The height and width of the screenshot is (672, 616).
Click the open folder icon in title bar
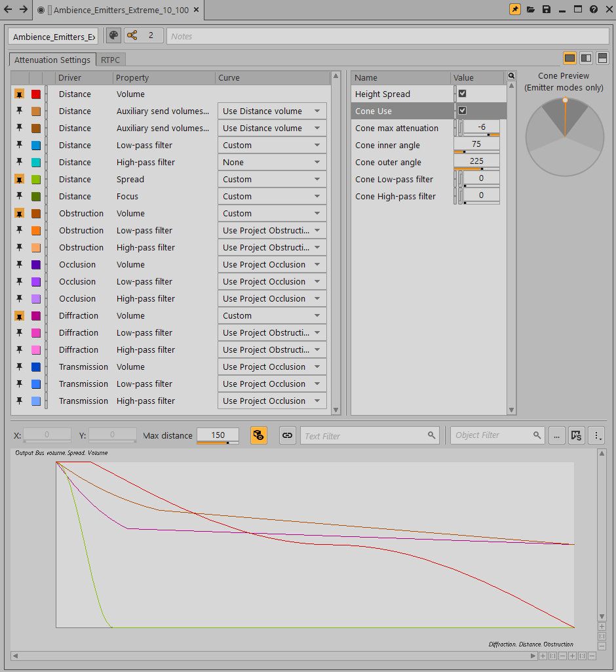531,9
